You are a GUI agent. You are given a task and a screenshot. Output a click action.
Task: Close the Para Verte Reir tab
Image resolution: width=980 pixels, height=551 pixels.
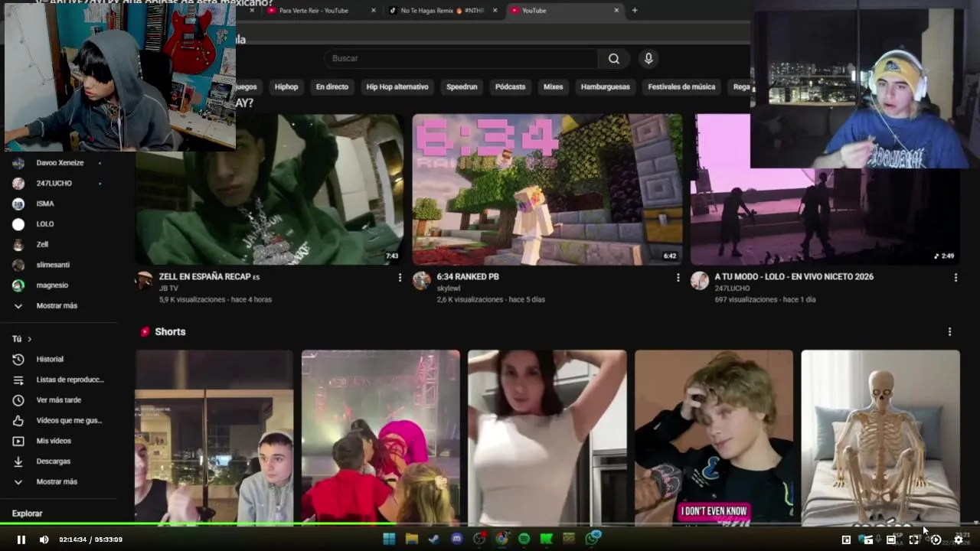[x=374, y=11]
